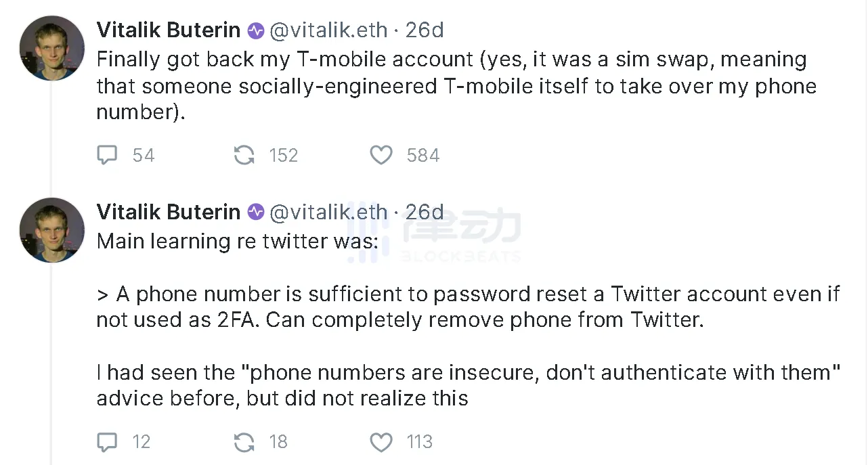The image size is (868, 465).
Task: Open Vitalik's avatar on the first post
Action: coord(51,48)
